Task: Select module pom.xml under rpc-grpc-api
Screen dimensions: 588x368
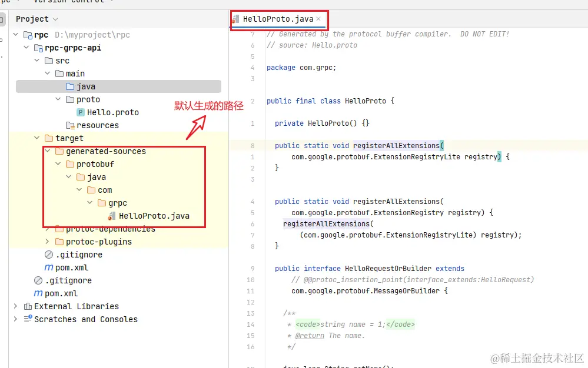Action: coord(72,267)
